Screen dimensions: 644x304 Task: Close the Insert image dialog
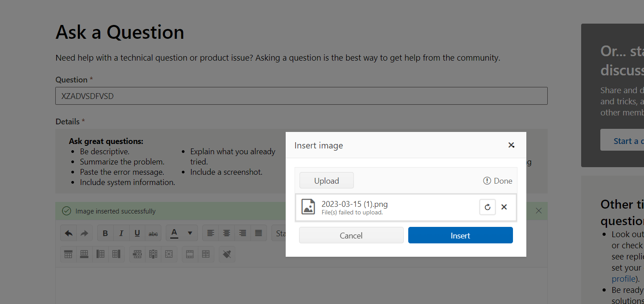point(511,145)
